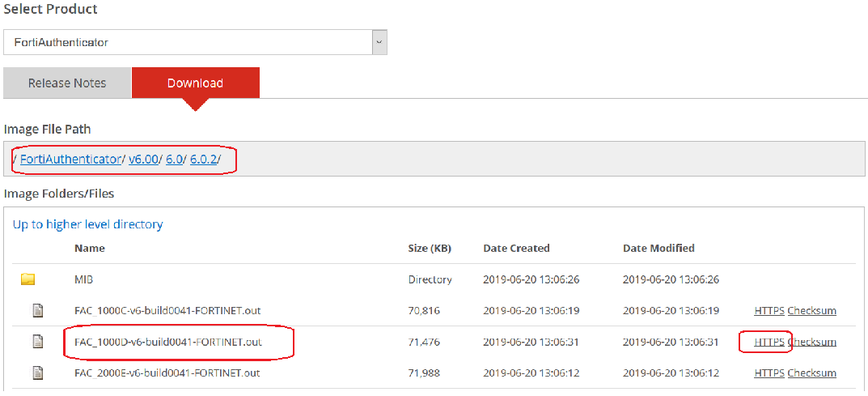868x396 pixels.
Task: Go up to higher level directory
Action: click(x=88, y=224)
